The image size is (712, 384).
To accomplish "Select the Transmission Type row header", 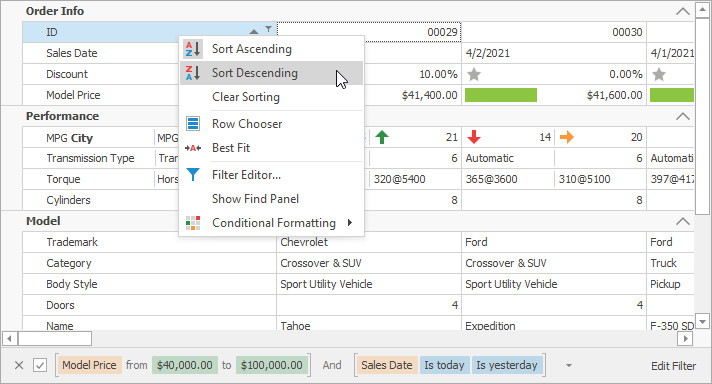I will (x=89, y=158).
